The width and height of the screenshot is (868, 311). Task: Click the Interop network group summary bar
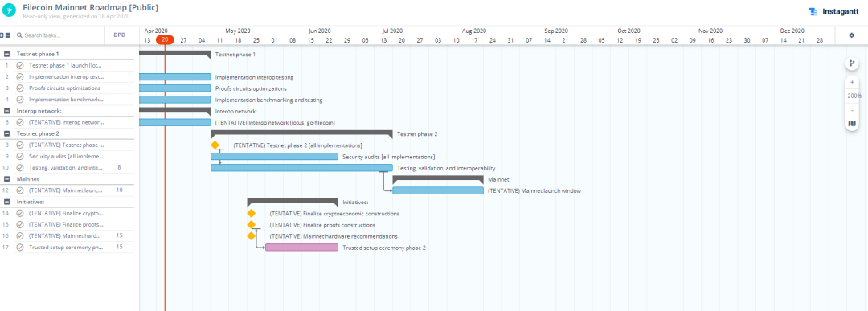pyautogui.click(x=175, y=111)
